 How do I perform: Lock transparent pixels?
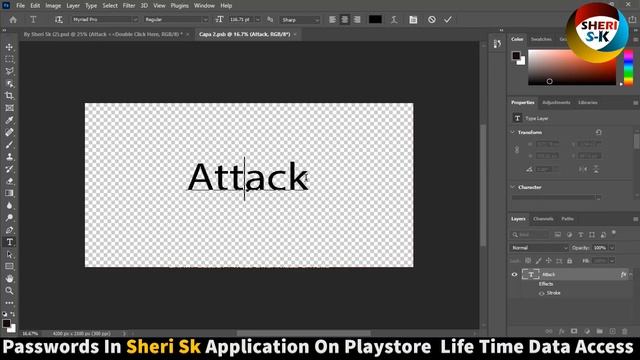pyautogui.click(x=528, y=261)
